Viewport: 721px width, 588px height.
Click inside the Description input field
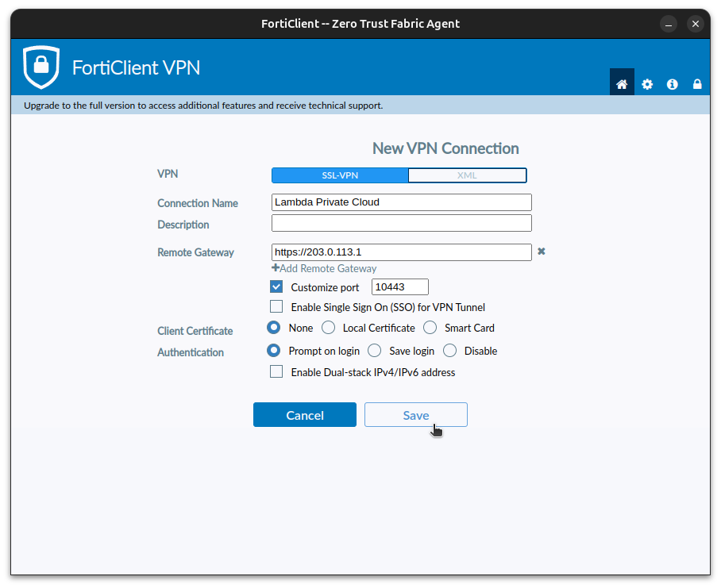[x=401, y=223]
